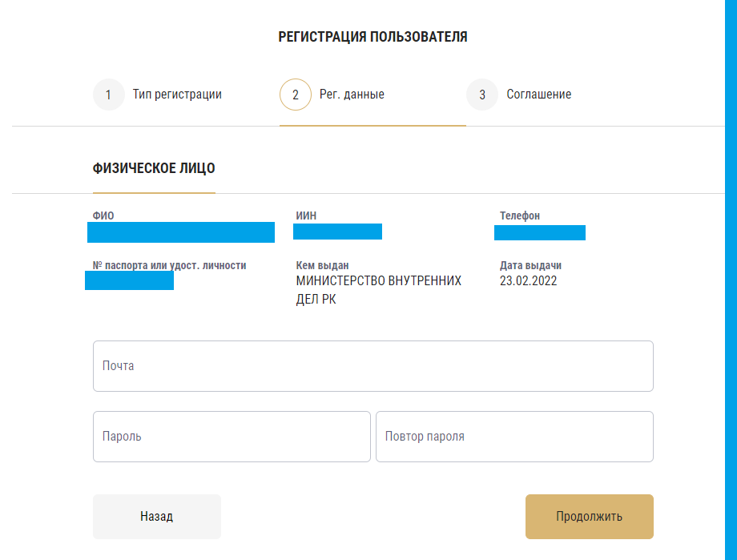Click the step 1 circle icon
This screenshot has width=737, height=560.
click(x=108, y=94)
